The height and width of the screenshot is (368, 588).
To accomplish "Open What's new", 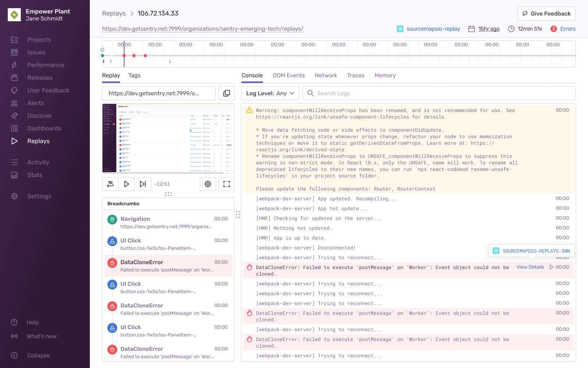I will 42,336.
